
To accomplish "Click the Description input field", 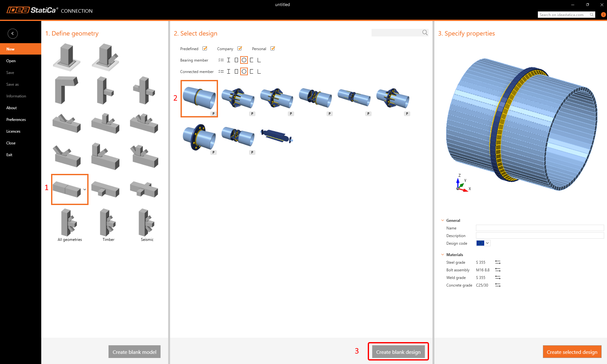I will click(x=540, y=235).
